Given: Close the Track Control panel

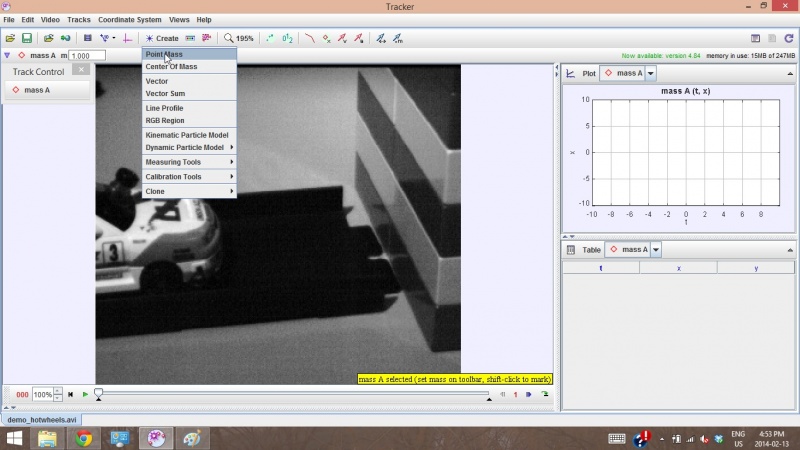Looking at the screenshot, I should pyautogui.click(x=81, y=69).
